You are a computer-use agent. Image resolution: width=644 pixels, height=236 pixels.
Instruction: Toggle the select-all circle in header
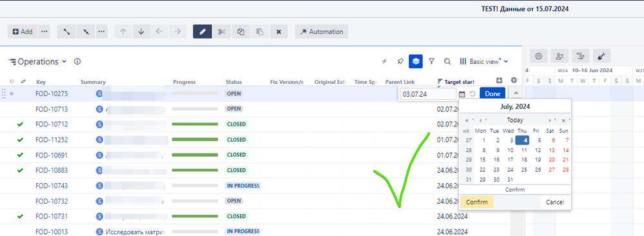(12, 82)
